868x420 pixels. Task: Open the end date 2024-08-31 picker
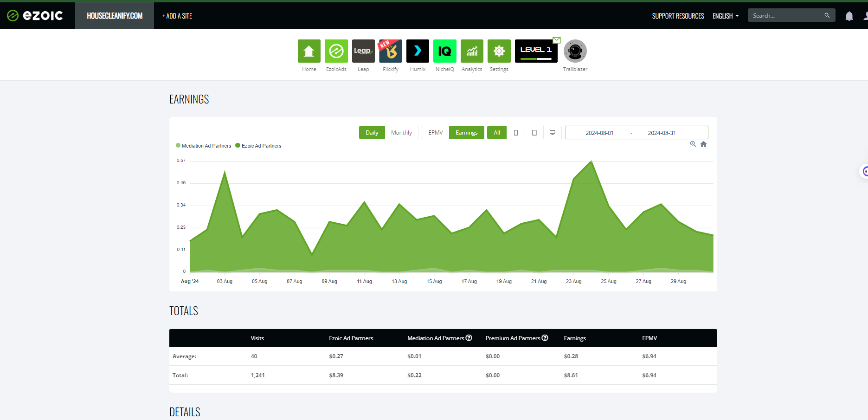[662, 133]
